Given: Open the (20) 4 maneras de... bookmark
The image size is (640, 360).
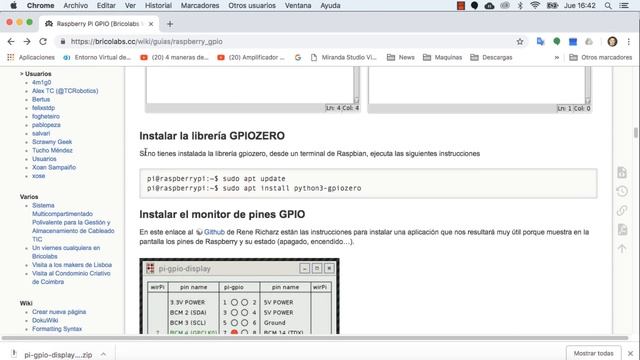Looking at the screenshot, I should pyautogui.click(x=174, y=58).
